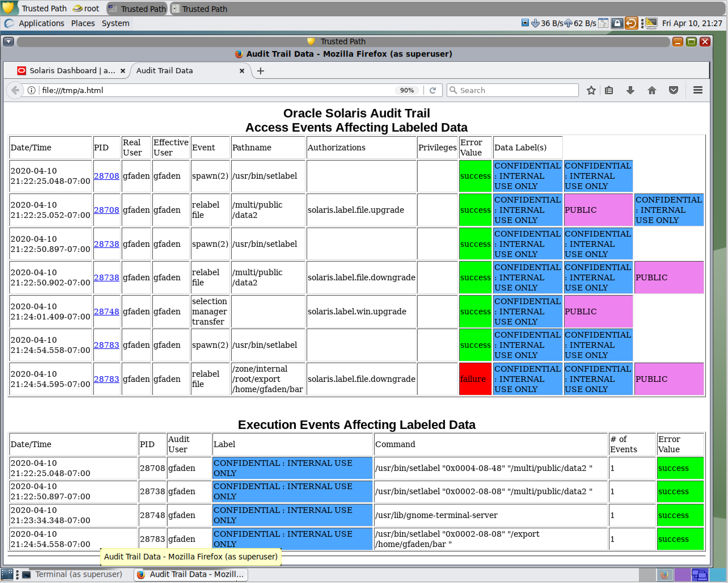This screenshot has width=728, height=583.
Task: Click solaris.label.win.upgrade authorization text
Action: [356, 312]
